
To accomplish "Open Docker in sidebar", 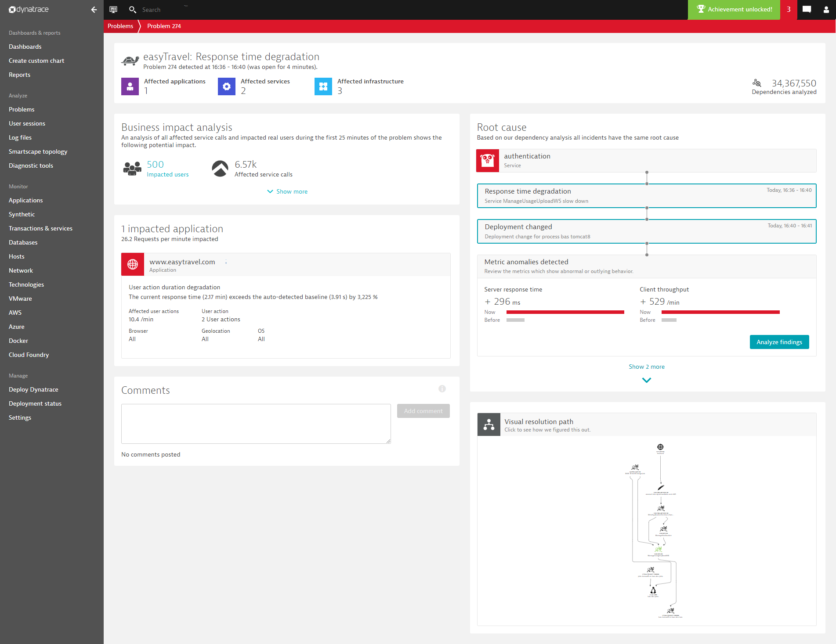I will [x=18, y=341].
